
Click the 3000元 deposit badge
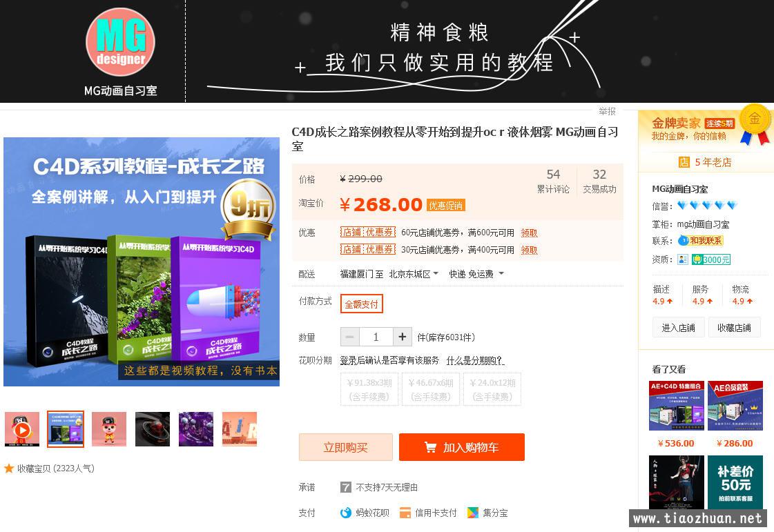(x=710, y=259)
